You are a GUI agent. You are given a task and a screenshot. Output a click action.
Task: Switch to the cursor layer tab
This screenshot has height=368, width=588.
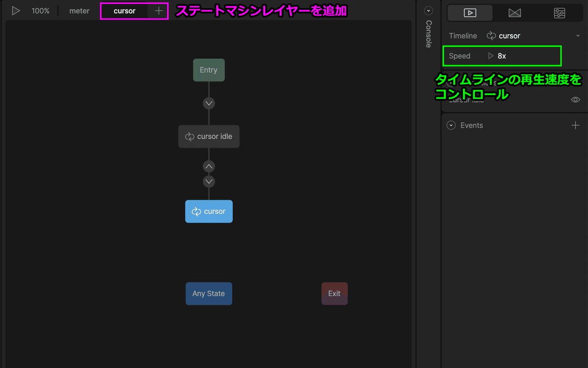[124, 10]
